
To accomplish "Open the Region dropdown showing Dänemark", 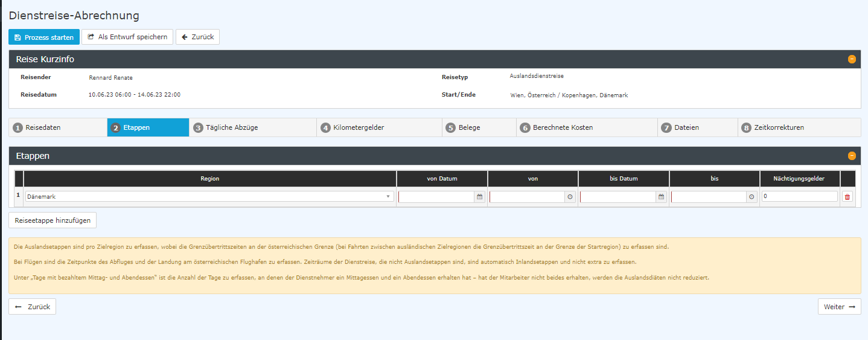I will point(209,196).
